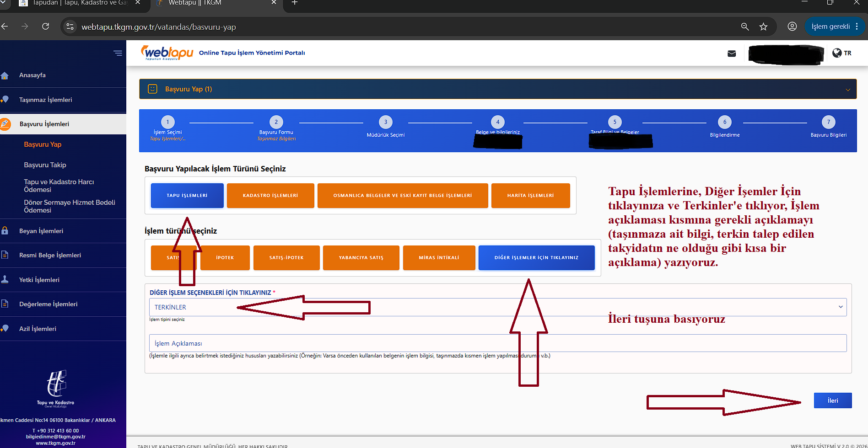Click the zoom magnifier icon in address bar

[x=745, y=27]
